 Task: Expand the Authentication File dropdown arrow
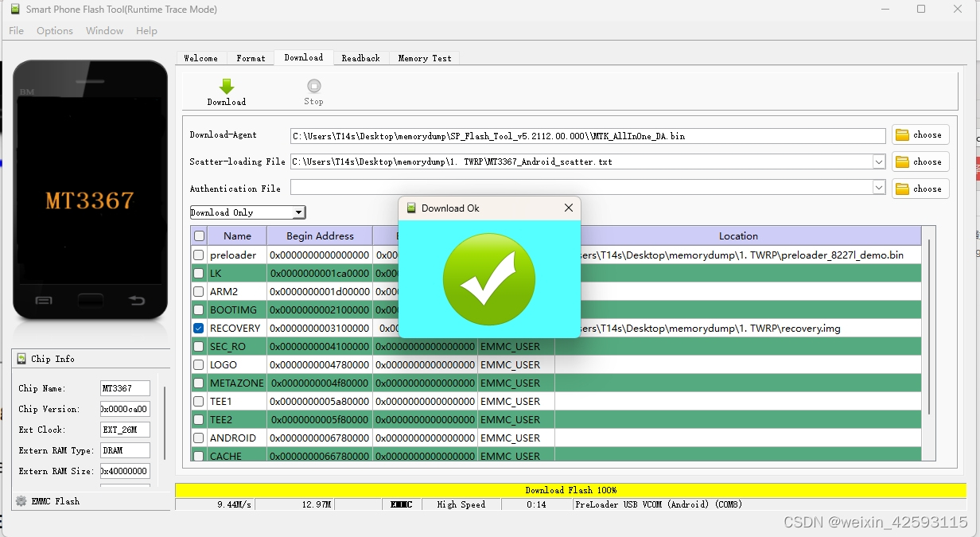pyautogui.click(x=877, y=189)
